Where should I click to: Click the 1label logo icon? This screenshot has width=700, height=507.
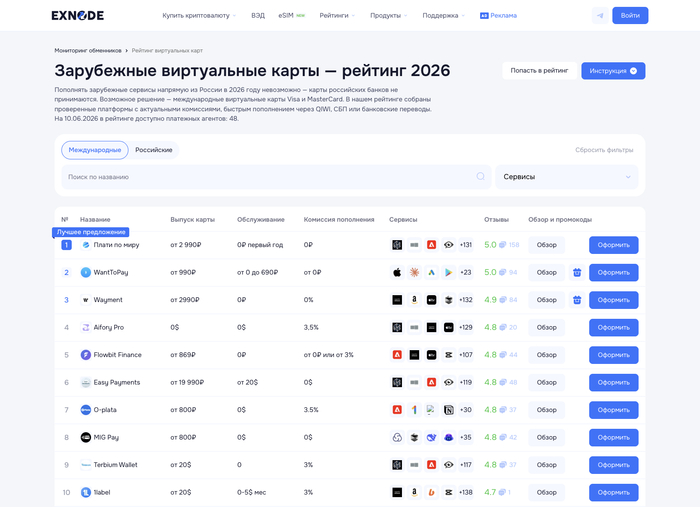(86, 492)
